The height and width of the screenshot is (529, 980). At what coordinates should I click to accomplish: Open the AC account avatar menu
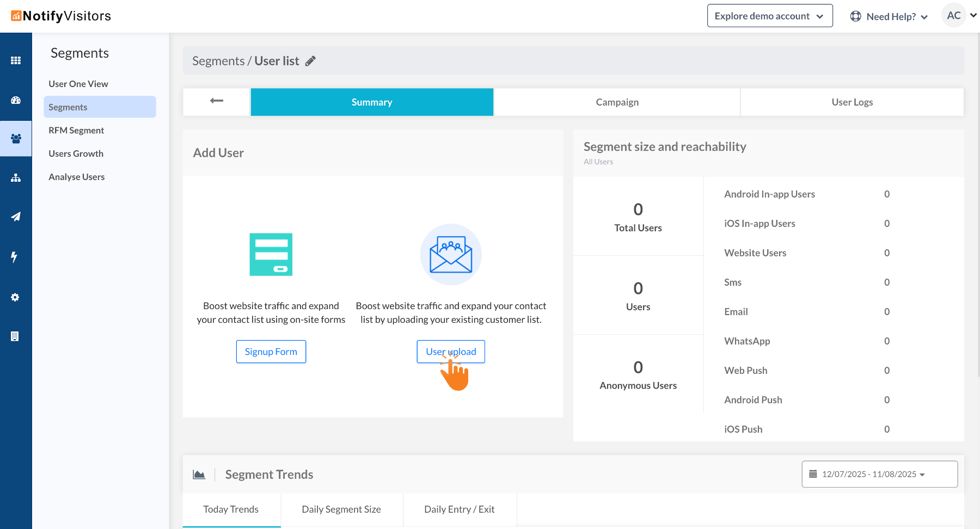954,15
